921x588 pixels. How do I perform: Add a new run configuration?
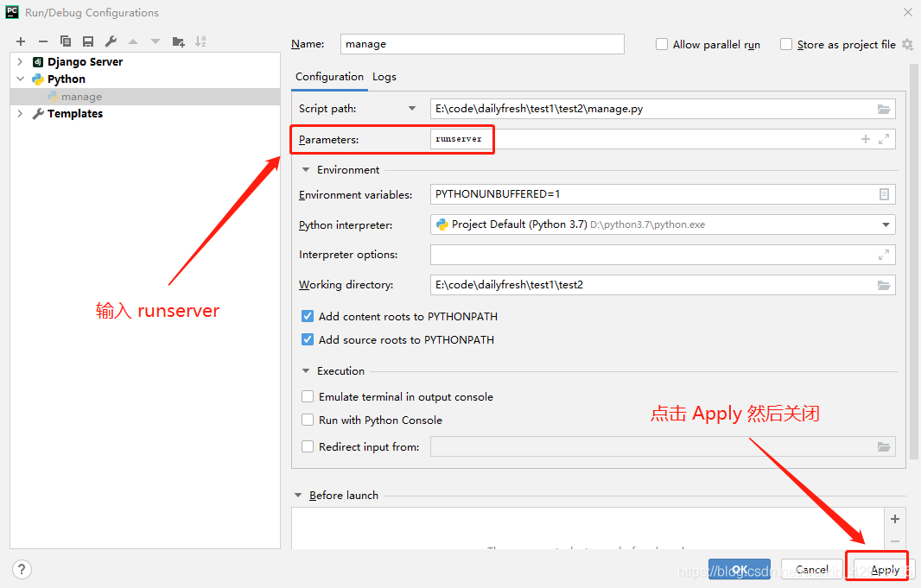pos(21,41)
